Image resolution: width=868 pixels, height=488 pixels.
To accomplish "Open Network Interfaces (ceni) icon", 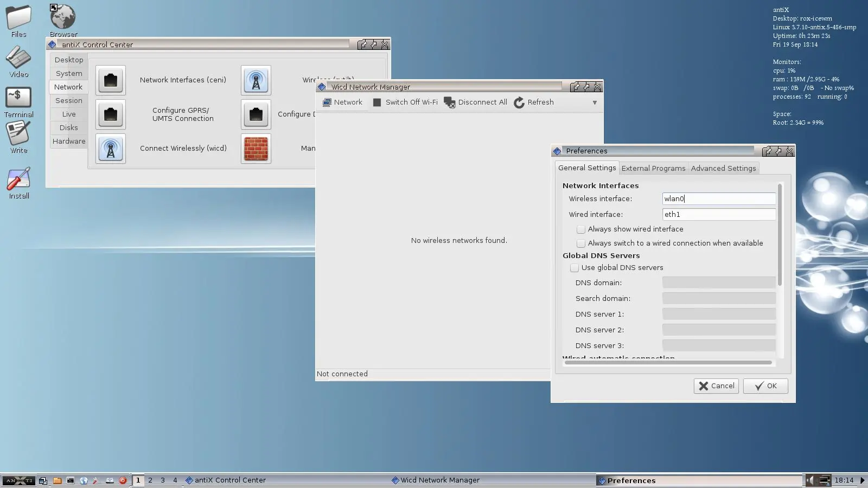I will 111,80.
